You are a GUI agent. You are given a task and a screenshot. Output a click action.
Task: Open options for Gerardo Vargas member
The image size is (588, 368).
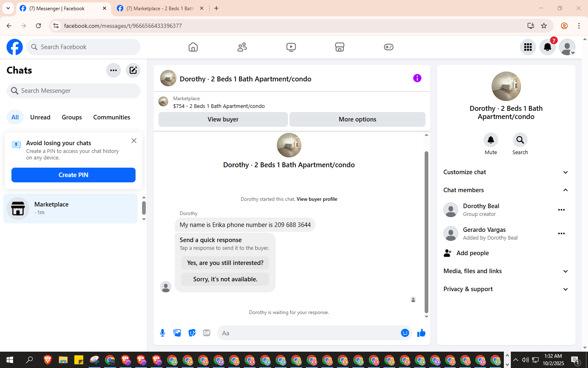[561, 233]
